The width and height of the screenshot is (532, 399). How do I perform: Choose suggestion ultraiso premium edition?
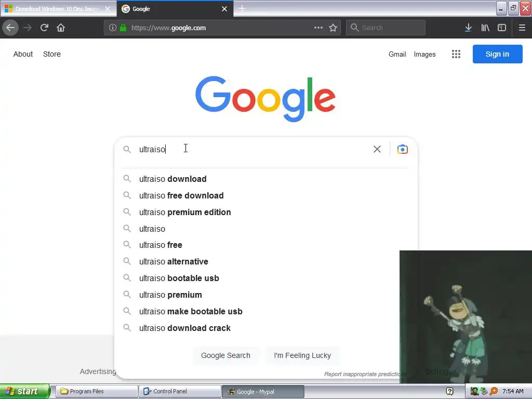point(265,212)
